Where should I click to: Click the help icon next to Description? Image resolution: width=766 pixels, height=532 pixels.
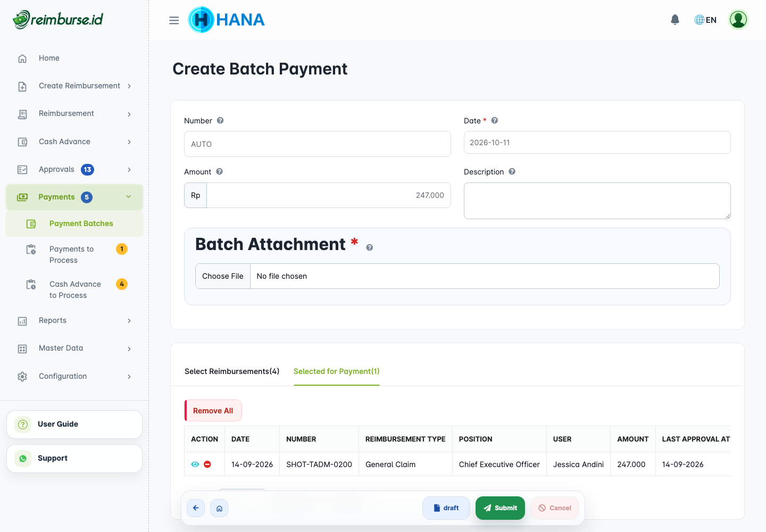click(x=512, y=171)
